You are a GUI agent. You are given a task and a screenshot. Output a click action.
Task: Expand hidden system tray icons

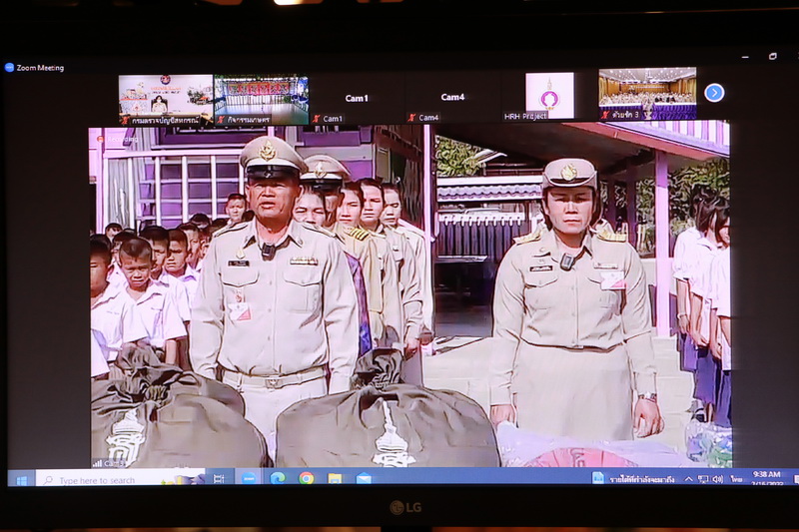tap(688, 479)
